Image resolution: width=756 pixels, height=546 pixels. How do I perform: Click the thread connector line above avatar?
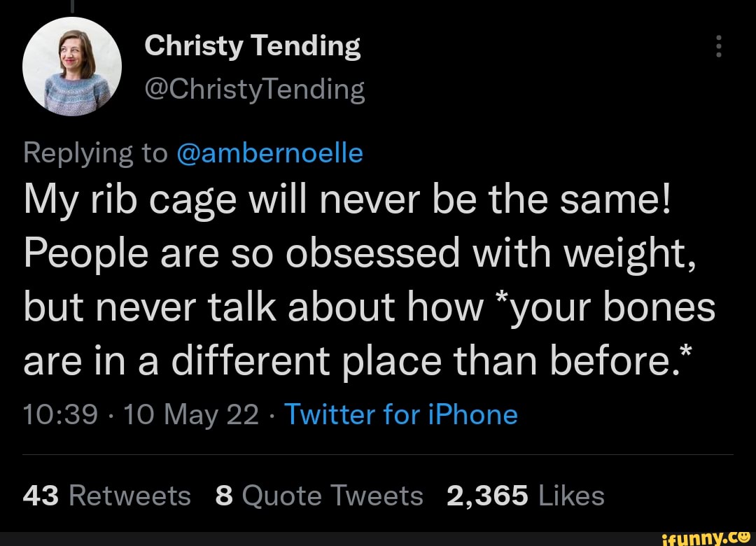tap(72, 6)
